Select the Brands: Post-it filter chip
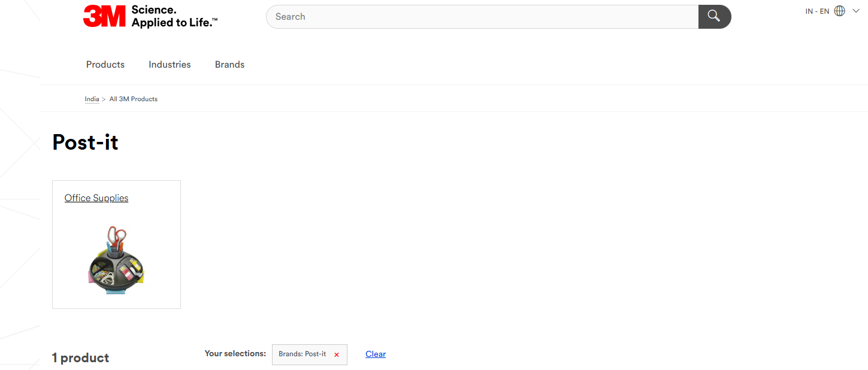 (x=303, y=354)
